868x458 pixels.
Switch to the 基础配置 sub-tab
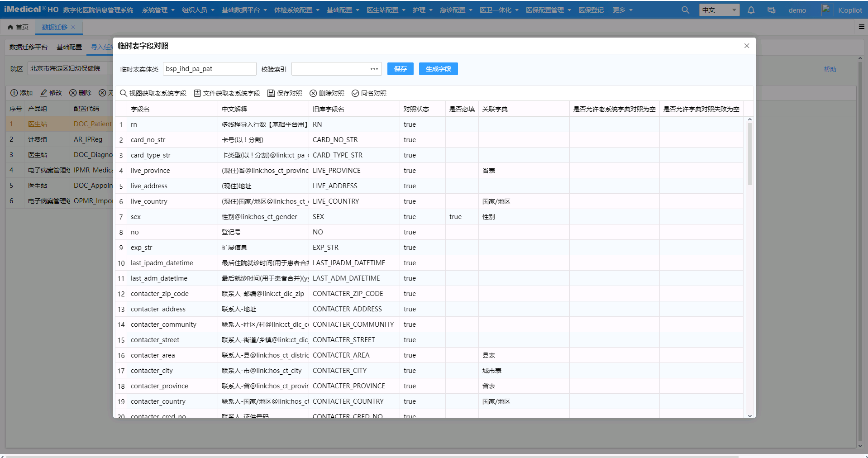[x=69, y=47]
